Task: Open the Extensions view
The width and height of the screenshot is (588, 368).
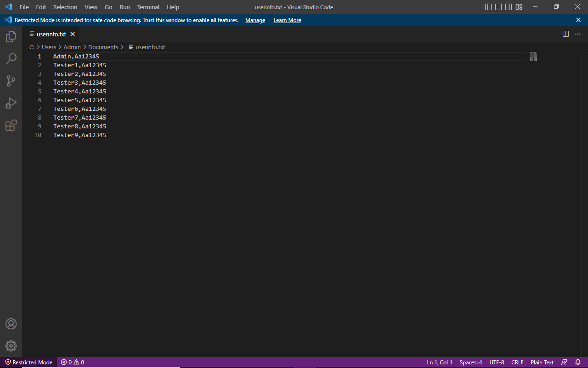Action: point(11,125)
